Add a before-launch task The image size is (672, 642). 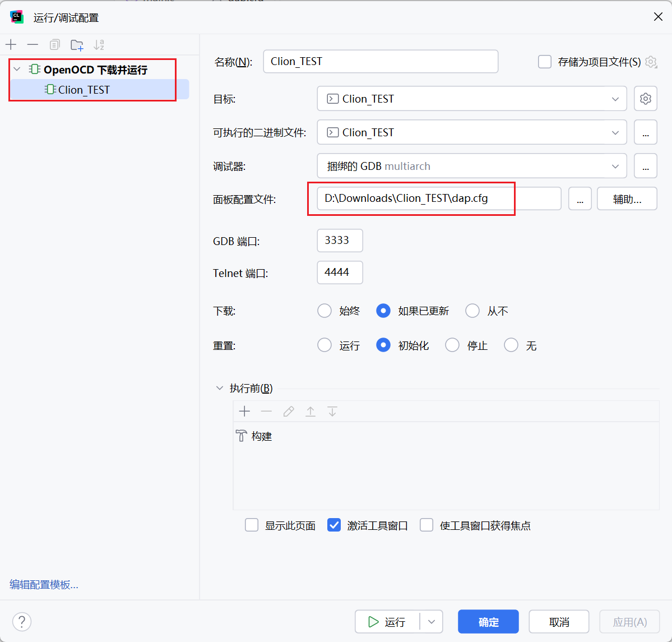pos(245,412)
